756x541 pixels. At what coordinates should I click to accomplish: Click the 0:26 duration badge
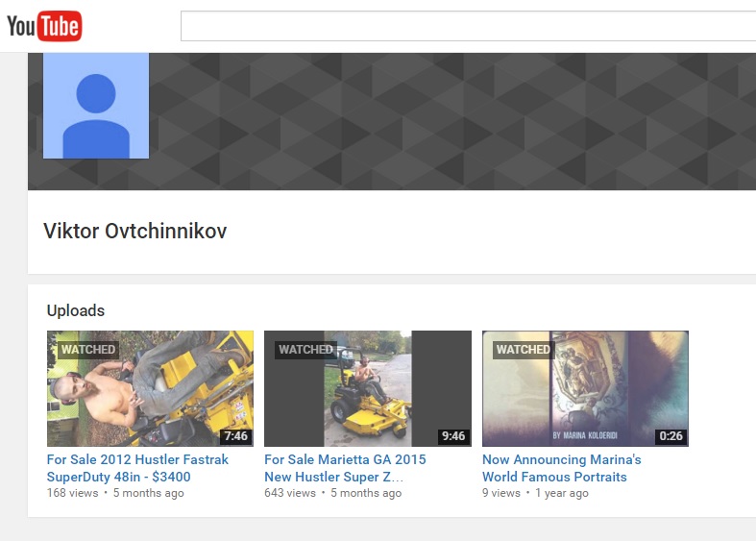(x=671, y=436)
